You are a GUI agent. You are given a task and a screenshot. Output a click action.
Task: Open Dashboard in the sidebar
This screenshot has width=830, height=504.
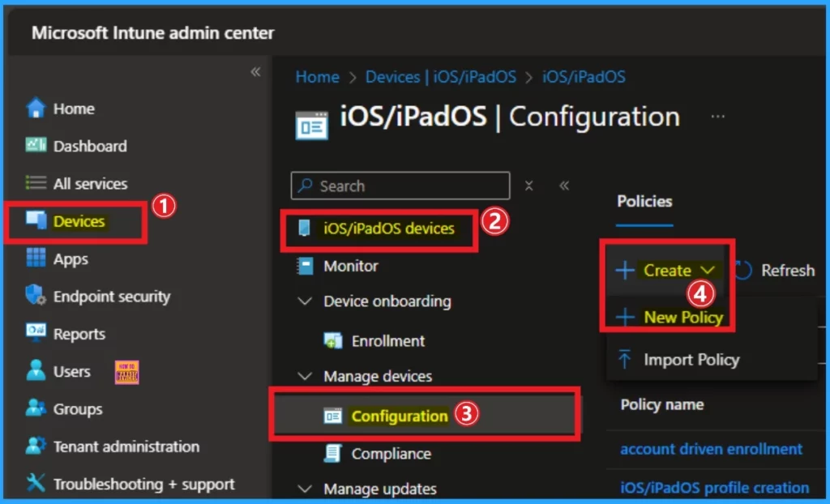[x=90, y=146]
